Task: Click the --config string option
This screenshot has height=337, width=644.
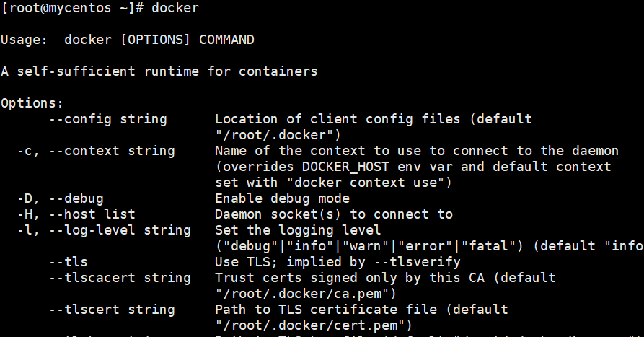Action: pos(108,119)
